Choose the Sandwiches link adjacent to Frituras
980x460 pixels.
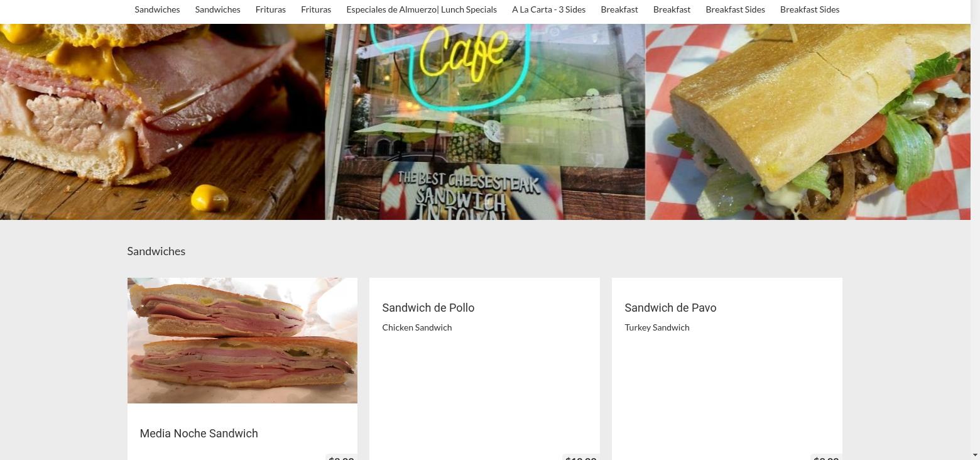point(217,9)
